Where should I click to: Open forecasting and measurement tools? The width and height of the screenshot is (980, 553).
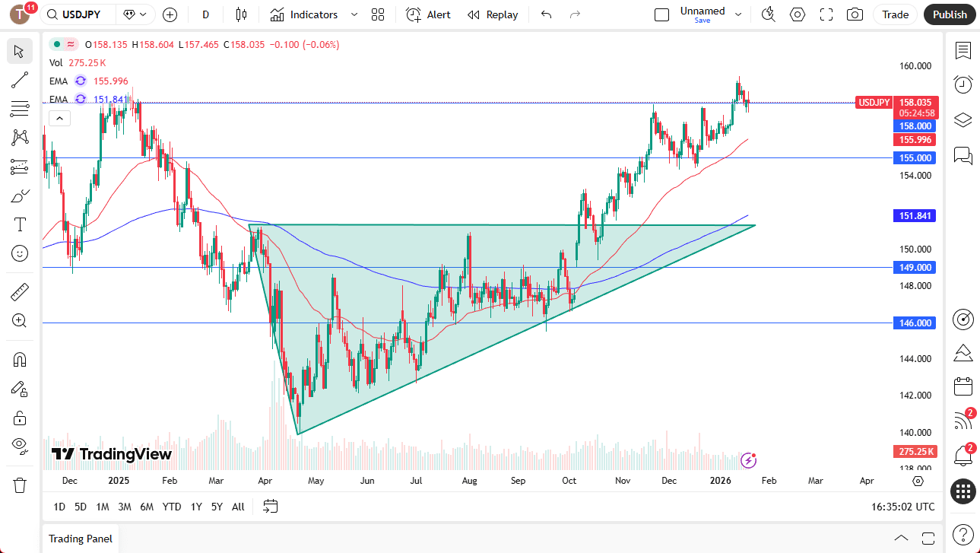(20, 167)
